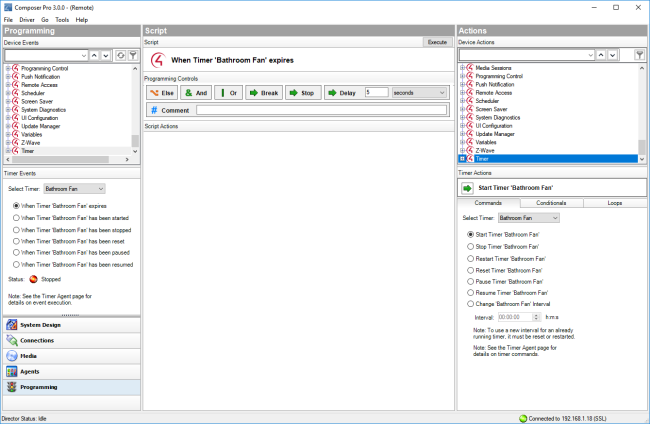Switch to the Loops tab

[x=615, y=203]
